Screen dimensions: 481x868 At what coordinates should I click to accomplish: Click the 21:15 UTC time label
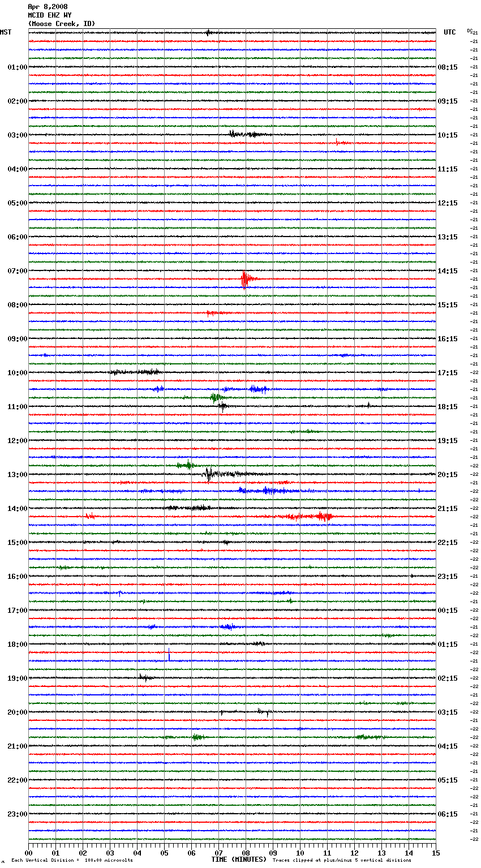[448, 509]
